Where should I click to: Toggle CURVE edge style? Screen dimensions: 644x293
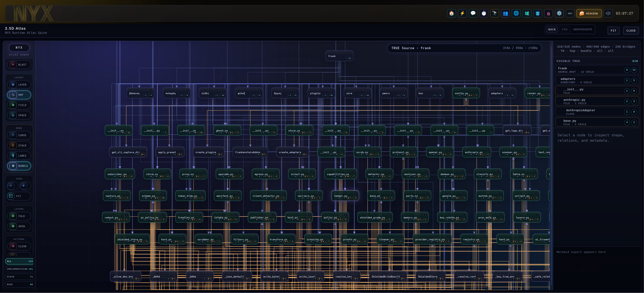pos(19,135)
